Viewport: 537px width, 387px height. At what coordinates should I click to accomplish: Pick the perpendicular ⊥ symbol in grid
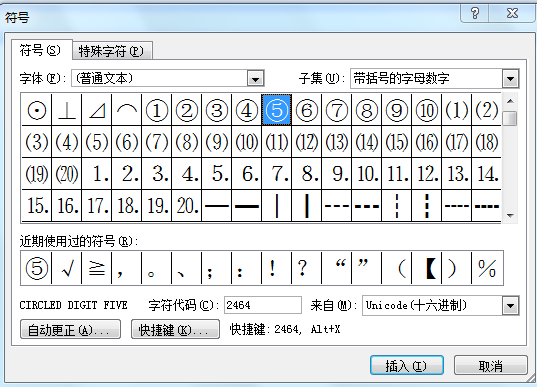[x=67, y=110]
